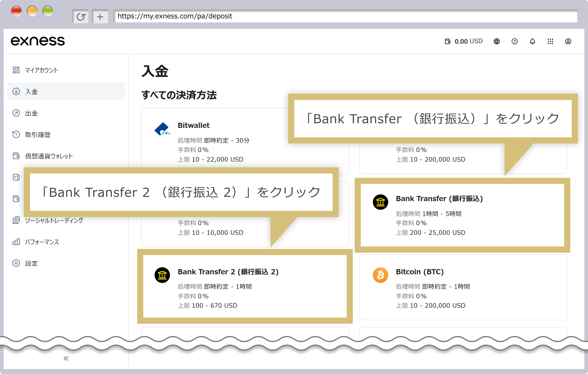Open 仮想通貨ウォレット sidebar item

pyautogui.click(x=66, y=156)
